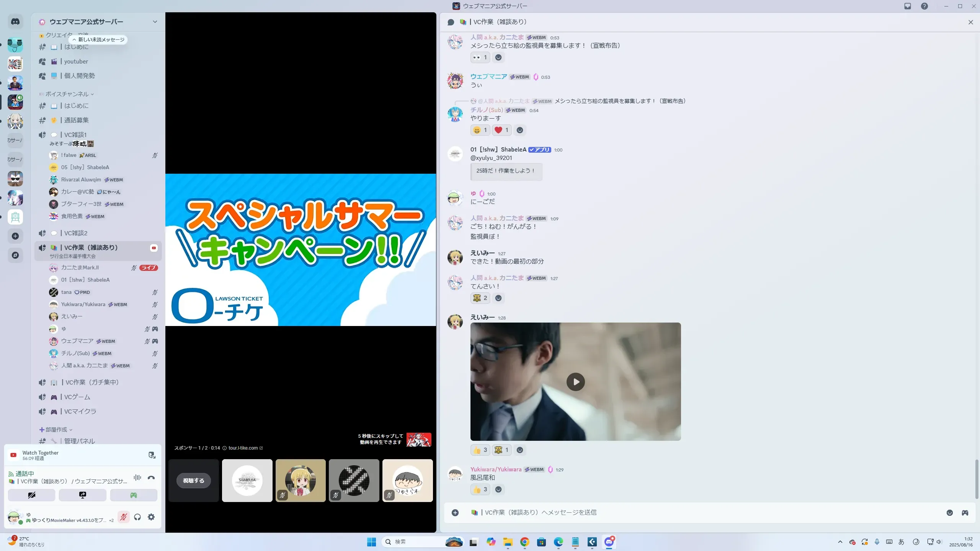Toggle camera on in call panel
This screenshot has width=980, height=551.
point(31,495)
